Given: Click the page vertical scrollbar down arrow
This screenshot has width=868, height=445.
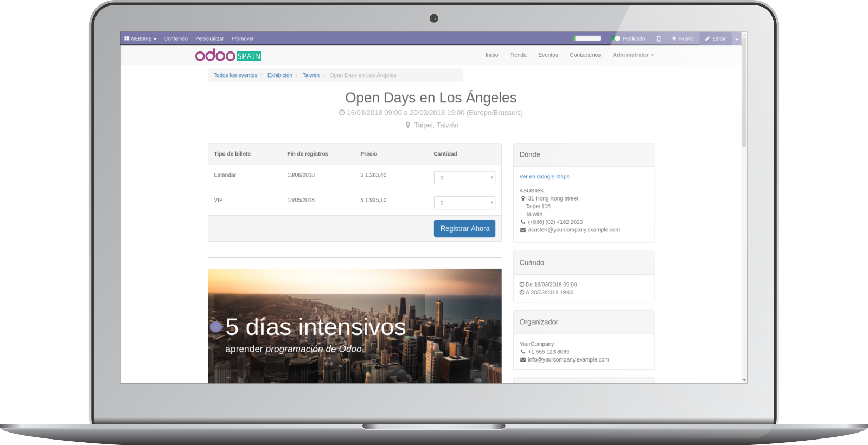Looking at the screenshot, I should coord(744,380).
